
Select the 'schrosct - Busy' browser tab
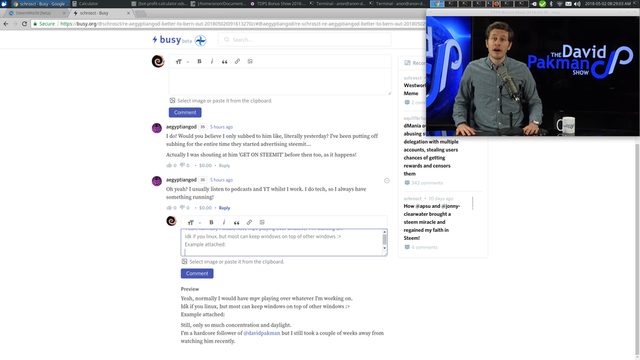pyautogui.click(x=100, y=13)
